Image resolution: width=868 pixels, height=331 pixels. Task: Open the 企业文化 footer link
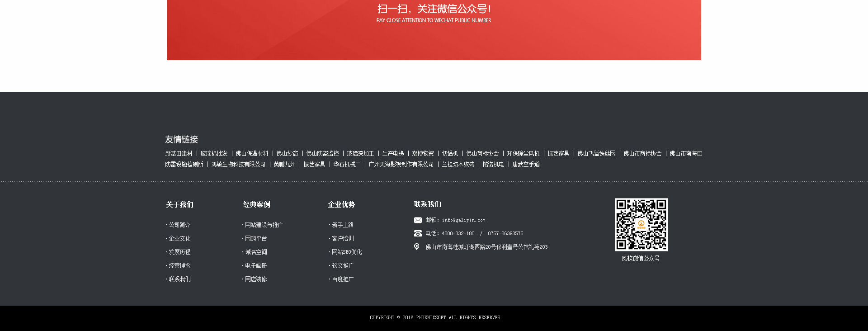179,239
